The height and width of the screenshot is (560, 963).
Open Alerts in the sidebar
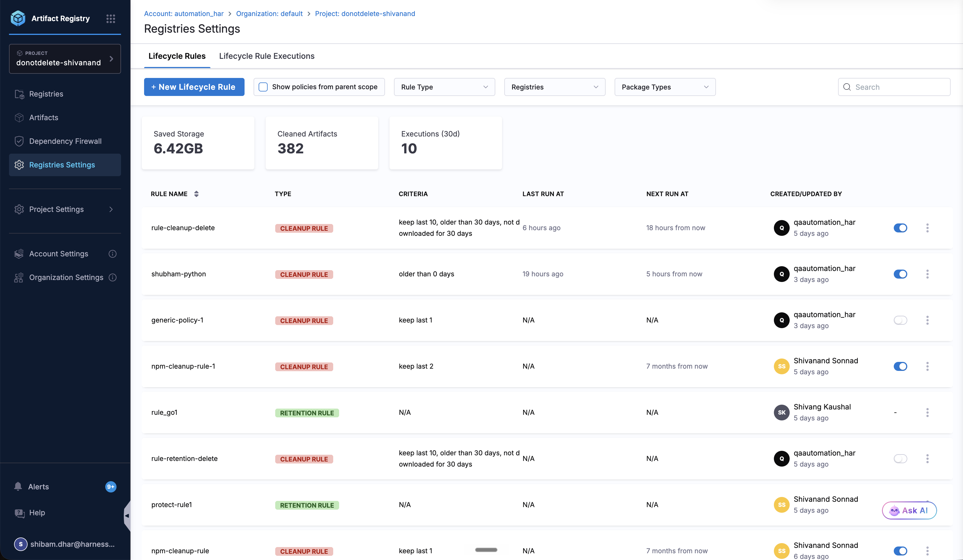coord(65,487)
